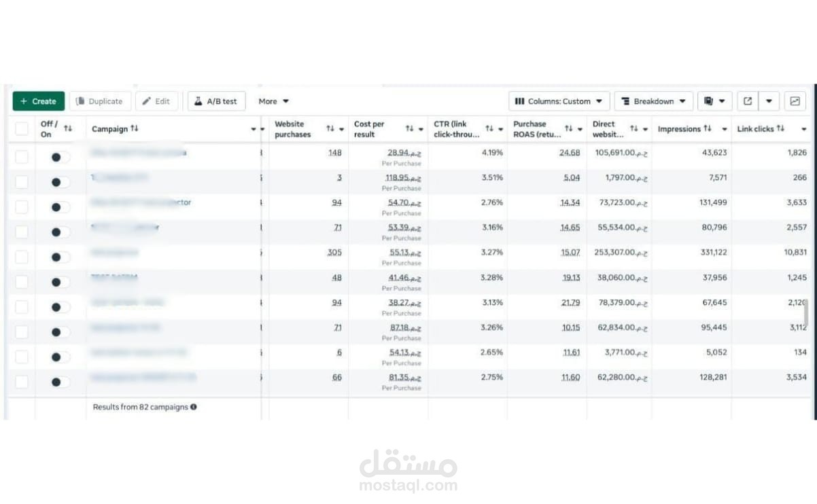Click the green Create button

click(39, 101)
